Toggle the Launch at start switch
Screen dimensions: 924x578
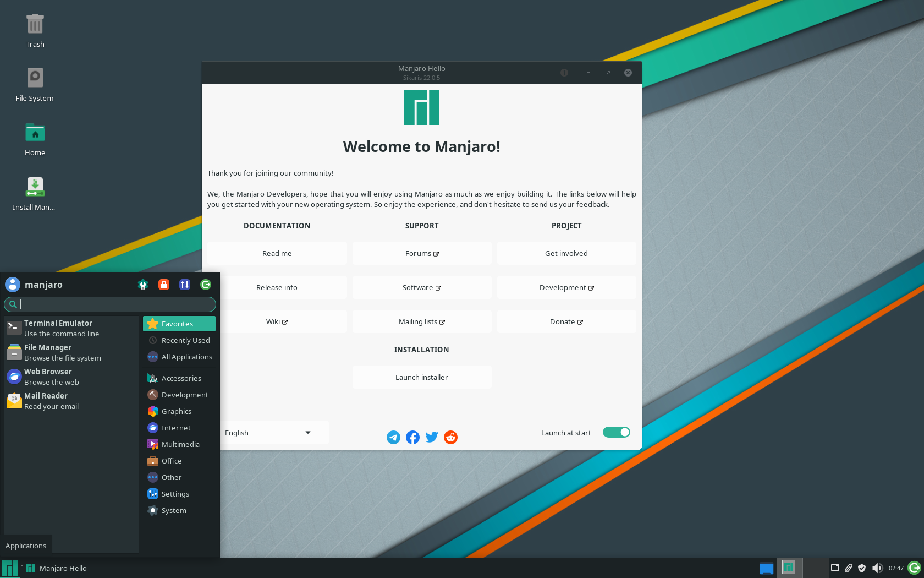[616, 432]
